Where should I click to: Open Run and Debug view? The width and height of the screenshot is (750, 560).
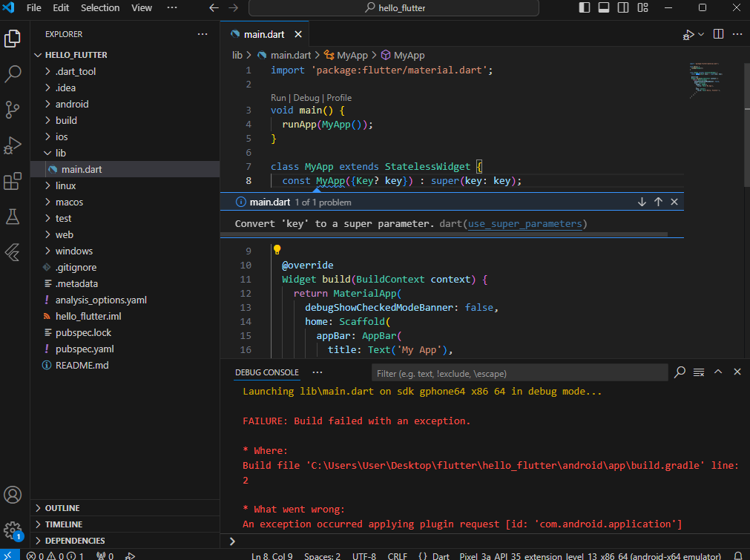[13, 145]
